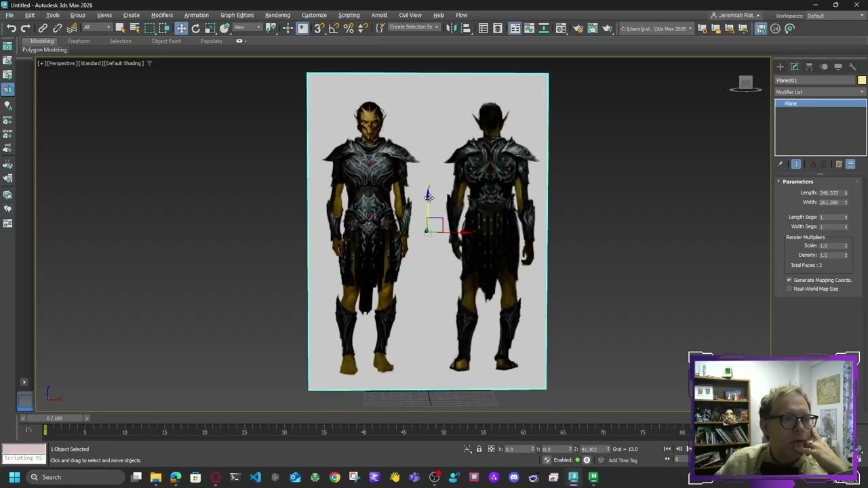Click the taskbar Search box
This screenshot has height=488, width=868.
coord(74,477)
